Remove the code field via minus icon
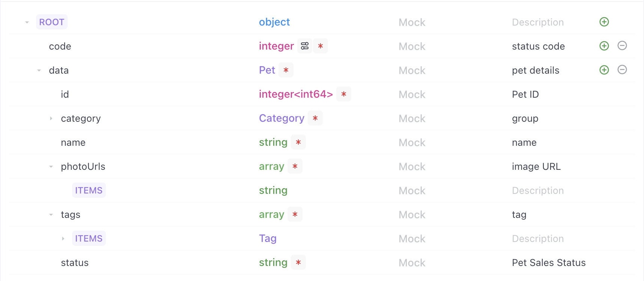This screenshot has width=644, height=281. [x=622, y=46]
